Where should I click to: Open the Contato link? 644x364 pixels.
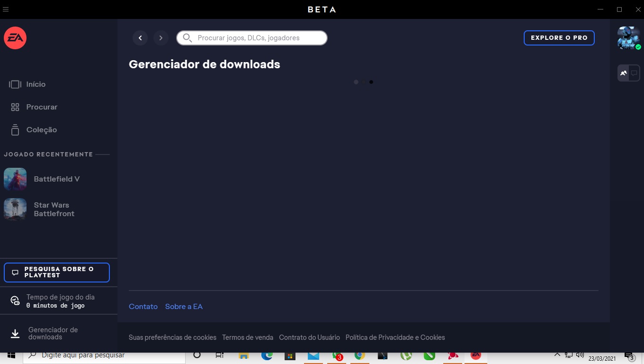pyautogui.click(x=143, y=307)
